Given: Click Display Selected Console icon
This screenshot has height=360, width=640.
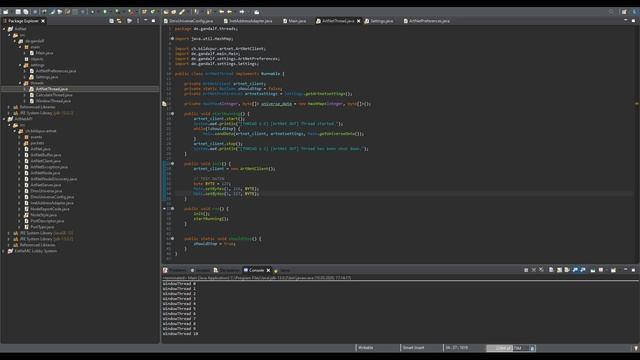Looking at the screenshot, I should click(x=601, y=270).
